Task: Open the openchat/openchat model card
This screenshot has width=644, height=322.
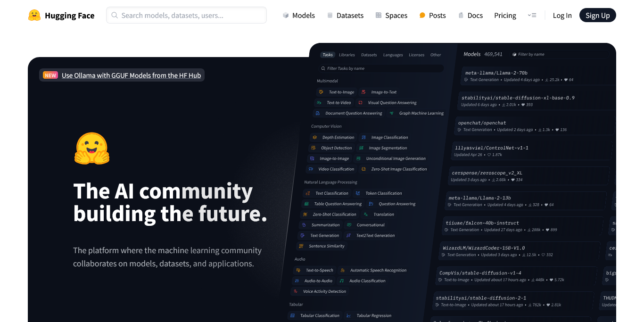Action: point(534,126)
